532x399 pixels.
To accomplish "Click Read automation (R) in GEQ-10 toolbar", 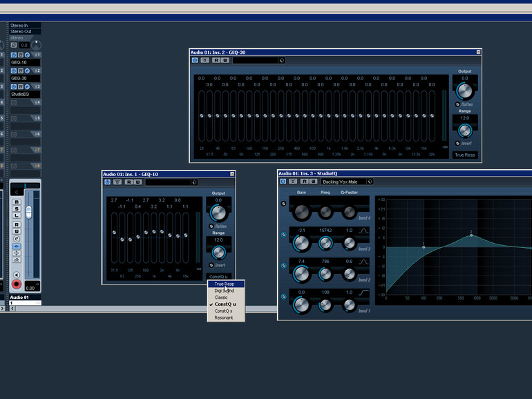I will 129,182.
